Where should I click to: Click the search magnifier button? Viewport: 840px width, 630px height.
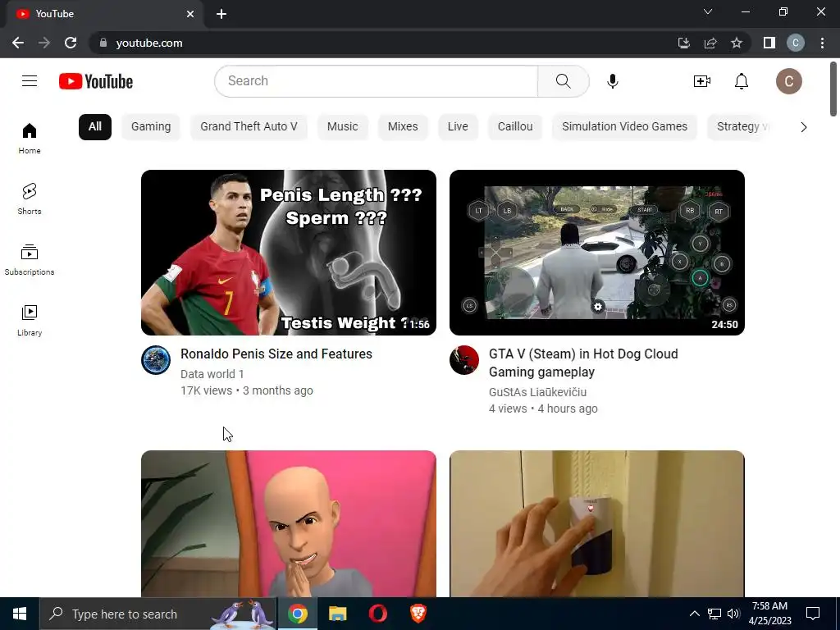coord(563,81)
